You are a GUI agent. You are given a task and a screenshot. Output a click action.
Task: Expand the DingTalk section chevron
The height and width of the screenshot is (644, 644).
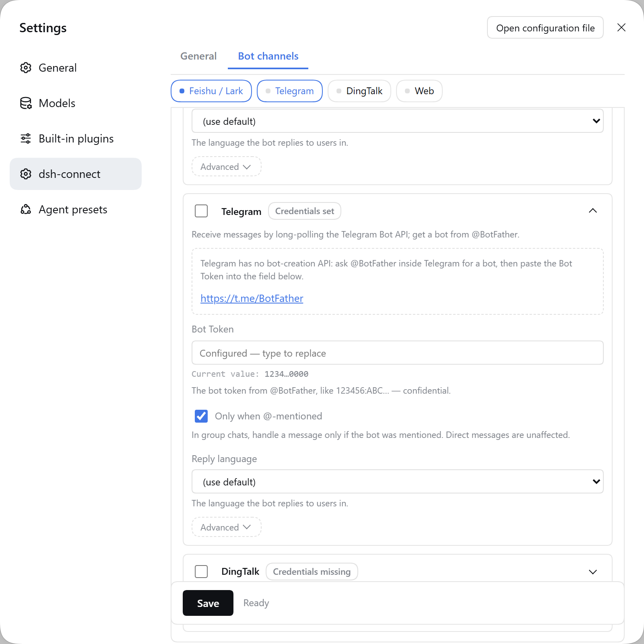click(x=593, y=572)
